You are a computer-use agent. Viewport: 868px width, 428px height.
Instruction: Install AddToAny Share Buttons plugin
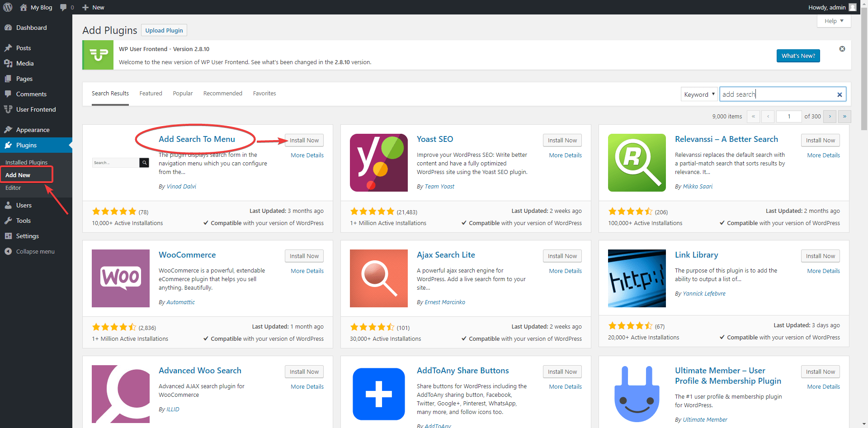tap(562, 372)
